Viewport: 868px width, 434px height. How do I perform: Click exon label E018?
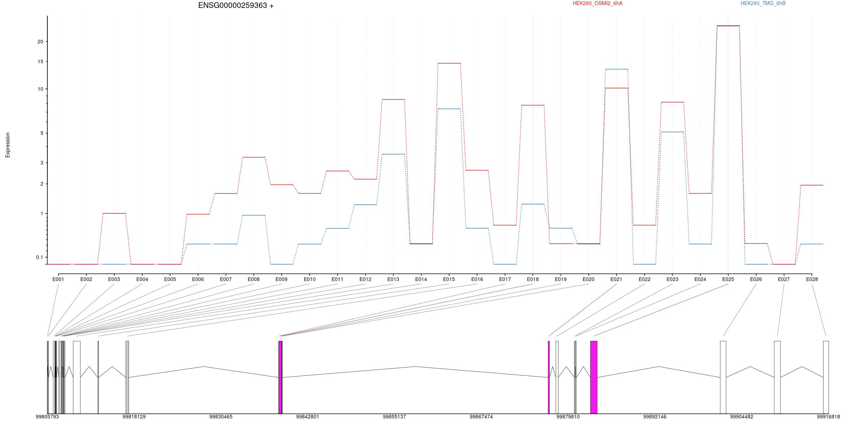pyautogui.click(x=533, y=279)
